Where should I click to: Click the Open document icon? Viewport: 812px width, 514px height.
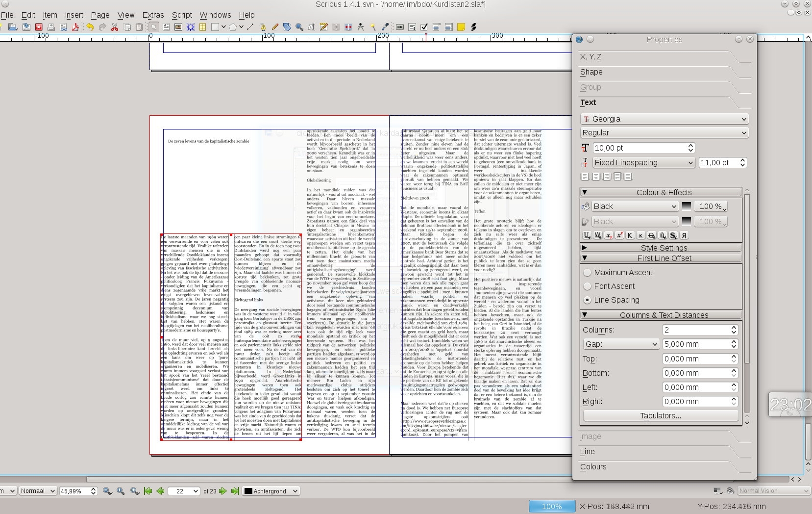tap(13, 27)
